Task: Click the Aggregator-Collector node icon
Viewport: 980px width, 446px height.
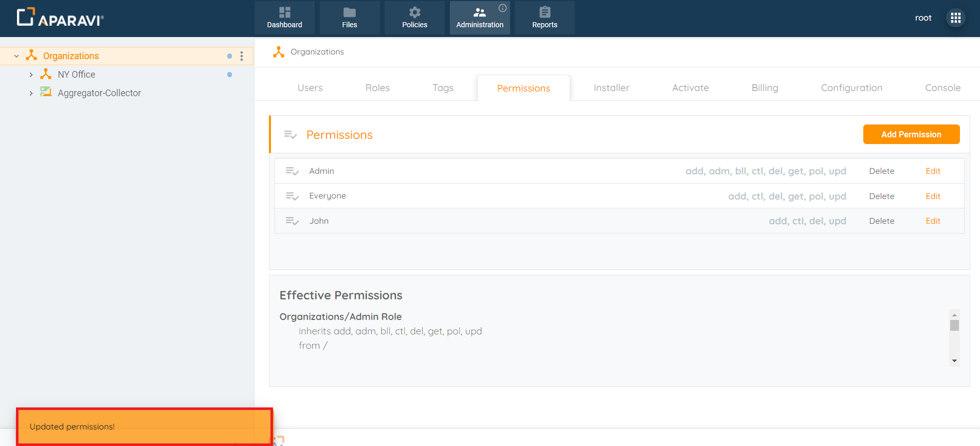Action: click(46, 93)
